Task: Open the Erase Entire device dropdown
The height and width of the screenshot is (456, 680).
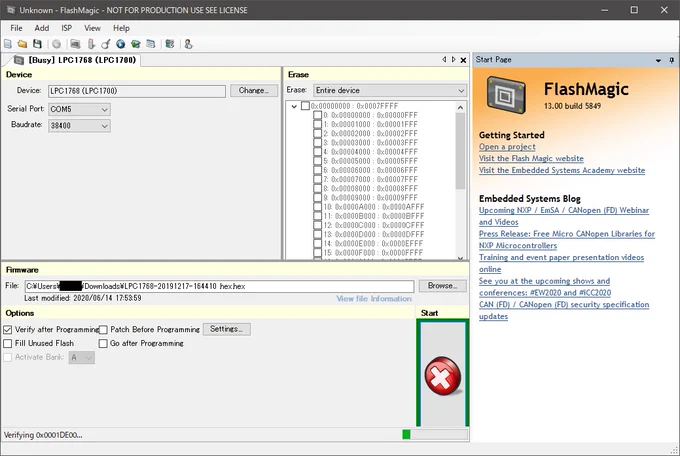Action: click(x=390, y=90)
